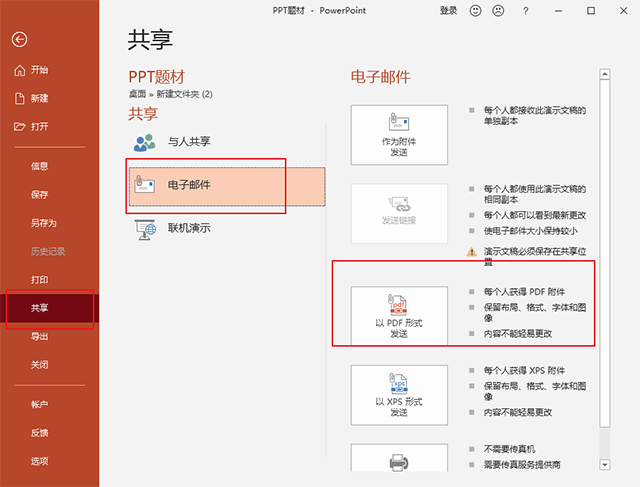Viewport: 640px width, 487px height.
Task: Click the envelope icon beside 电子邮件 in the share list
Action: tap(144, 185)
